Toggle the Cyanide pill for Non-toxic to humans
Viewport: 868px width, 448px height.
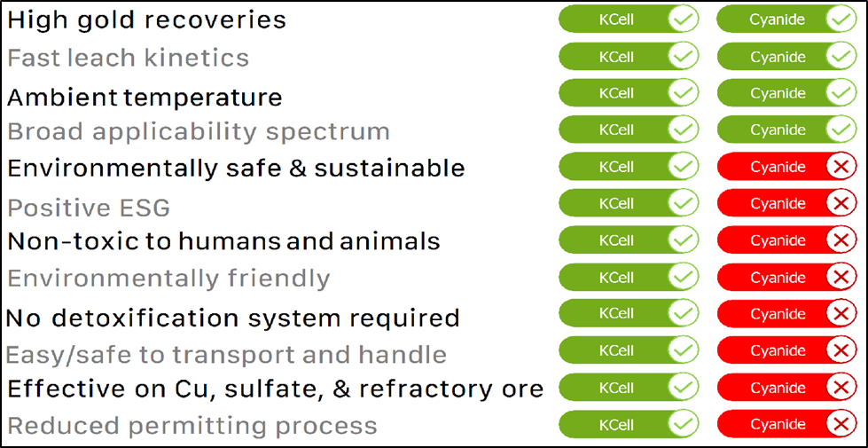tap(786, 240)
